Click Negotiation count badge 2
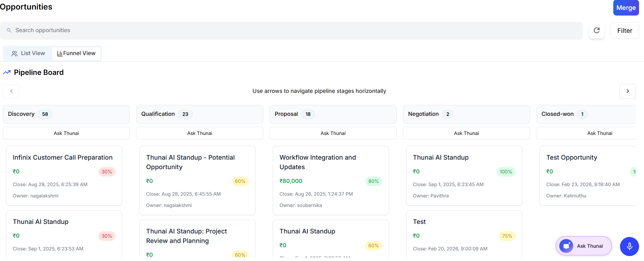Screen dimensions: 644x261 448,114
